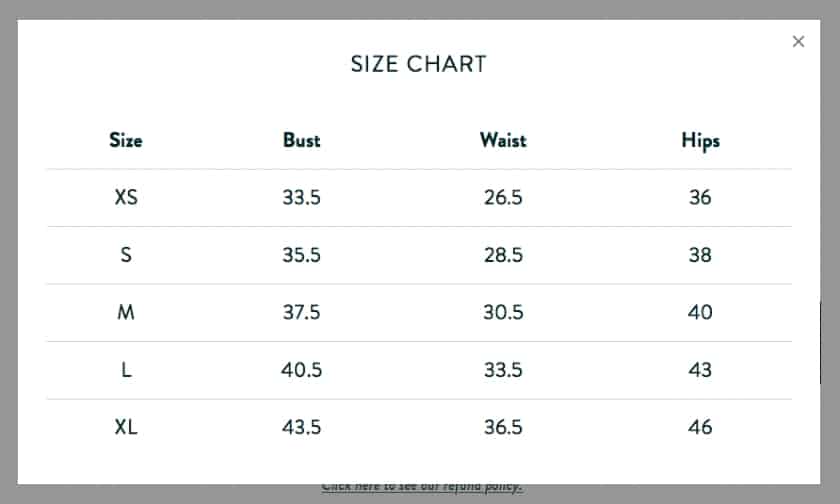
Task: Click the 40 hips value for M
Action: click(x=700, y=312)
